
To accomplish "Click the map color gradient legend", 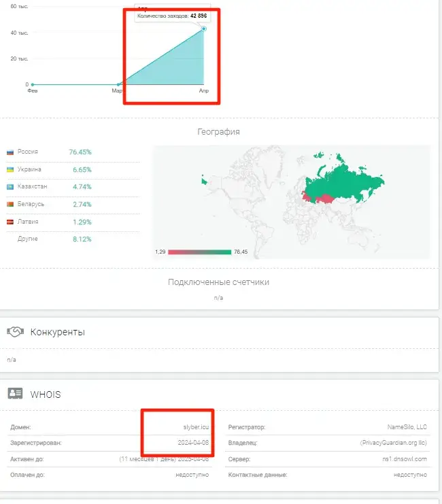I will [199, 252].
